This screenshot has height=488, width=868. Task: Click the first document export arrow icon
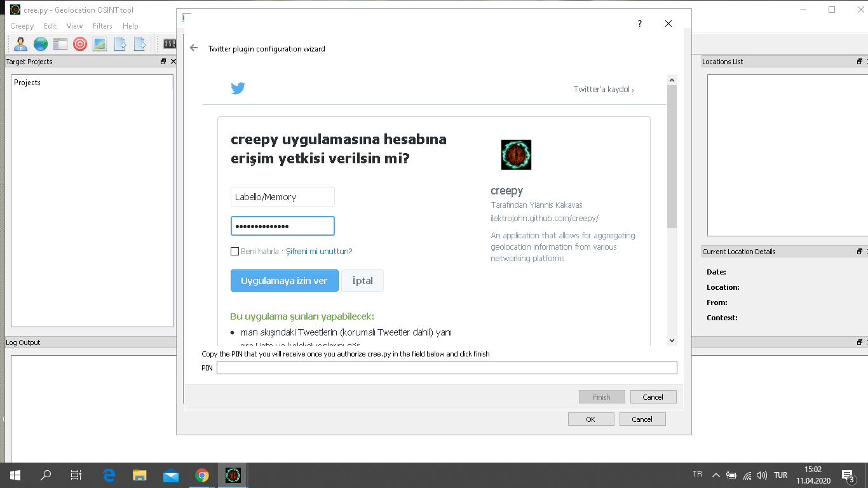pos(119,44)
